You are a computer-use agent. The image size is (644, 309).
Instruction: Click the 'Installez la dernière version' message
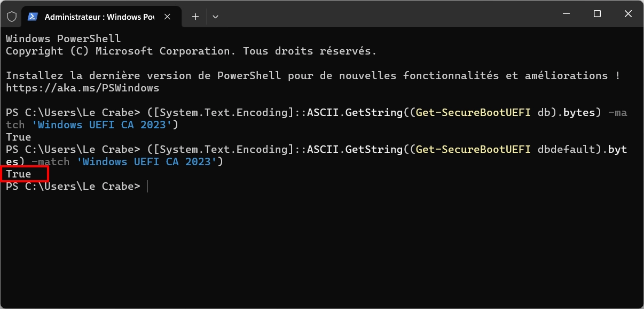coord(312,76)
